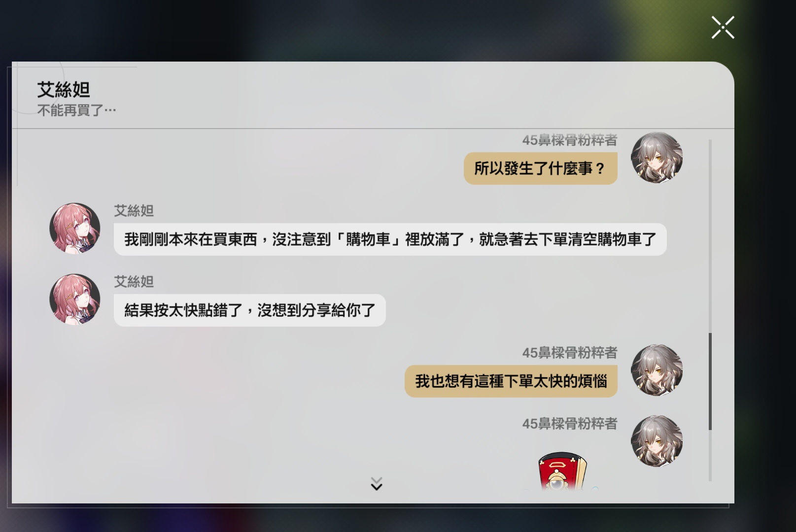Screen dimensions: 796x532
Task: Select the bubble 結果按太快點錯了，沒想到分享給你了
Action: 249,310
